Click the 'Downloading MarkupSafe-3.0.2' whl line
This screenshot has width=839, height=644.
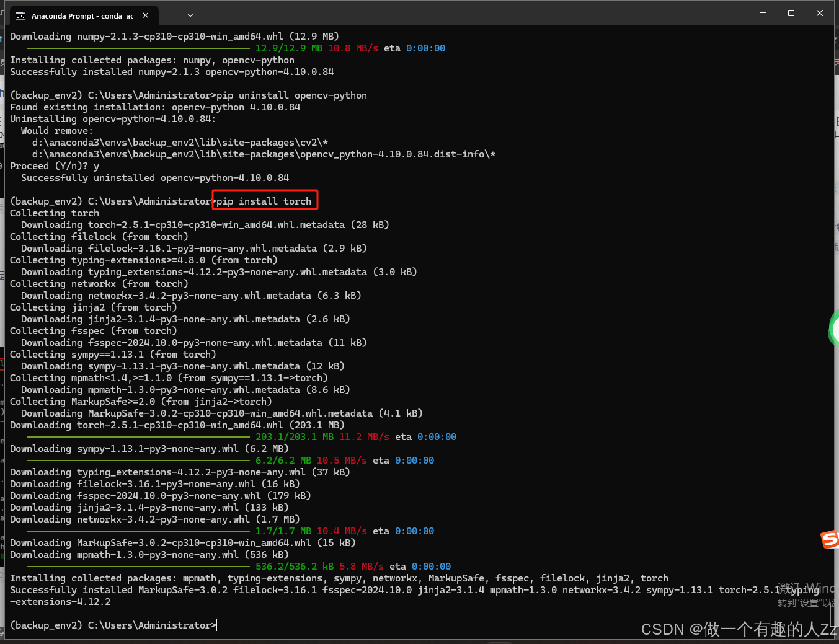tap(183, 543)
